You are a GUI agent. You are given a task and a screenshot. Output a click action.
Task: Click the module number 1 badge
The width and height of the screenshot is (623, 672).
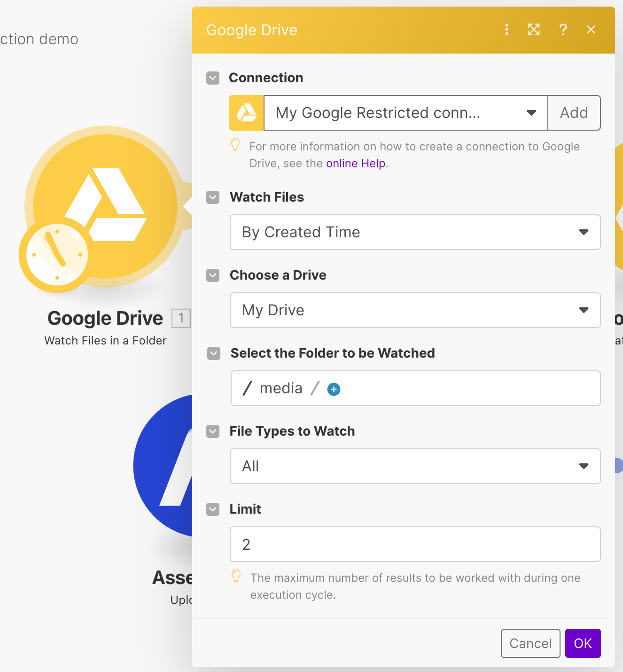click(181, 318)
